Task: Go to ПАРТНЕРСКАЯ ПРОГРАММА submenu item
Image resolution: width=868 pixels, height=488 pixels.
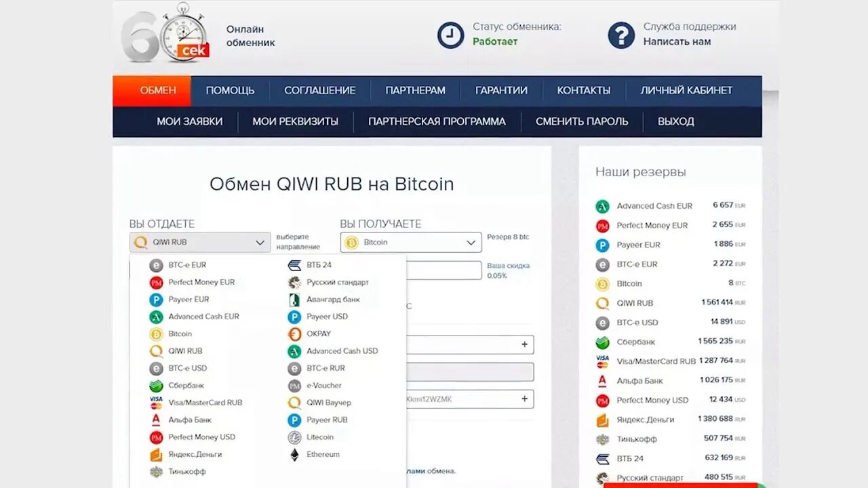Action: [x=437, y=121]
